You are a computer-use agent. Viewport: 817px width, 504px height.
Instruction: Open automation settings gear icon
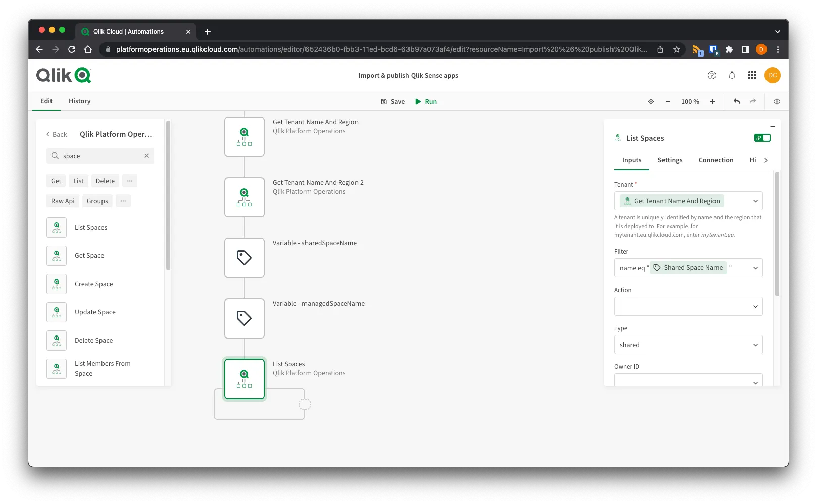pyautogui.click(x=777, y=101)
